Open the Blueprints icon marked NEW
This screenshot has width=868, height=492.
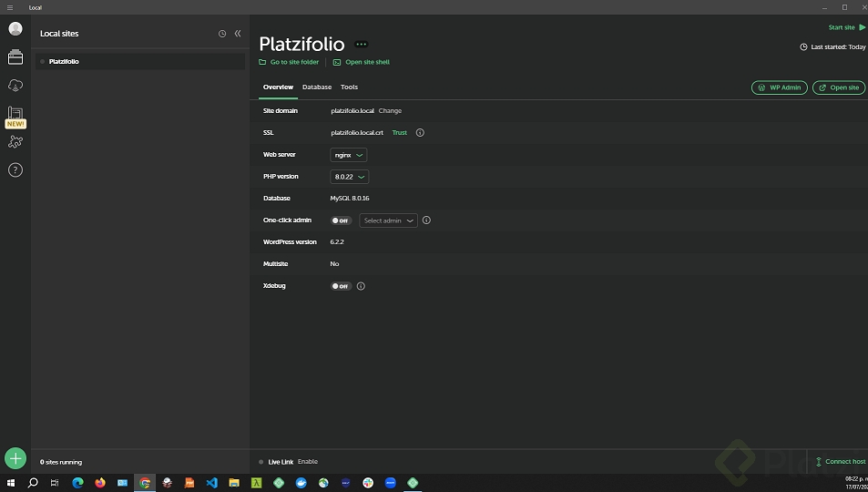pos(15,118)
